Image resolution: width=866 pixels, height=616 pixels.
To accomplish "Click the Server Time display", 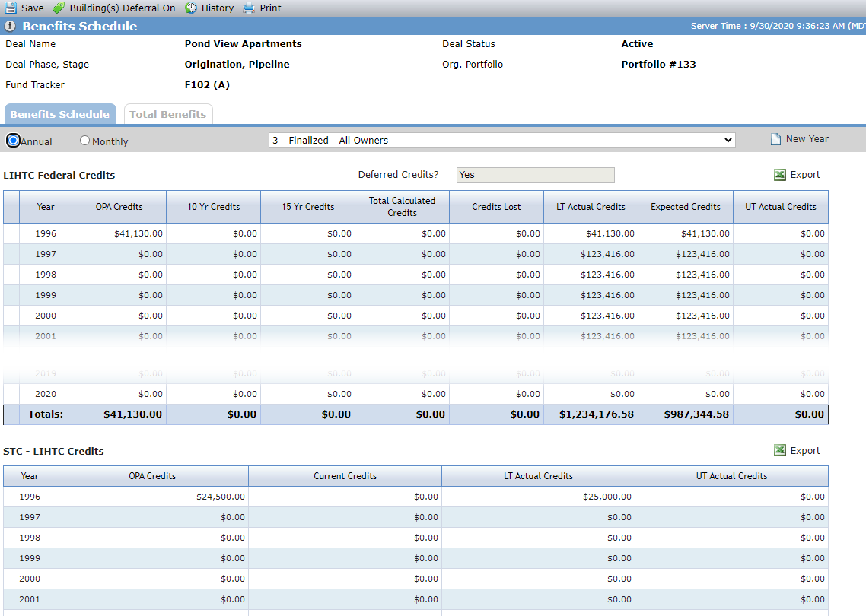I will click(x=778, y=26).
